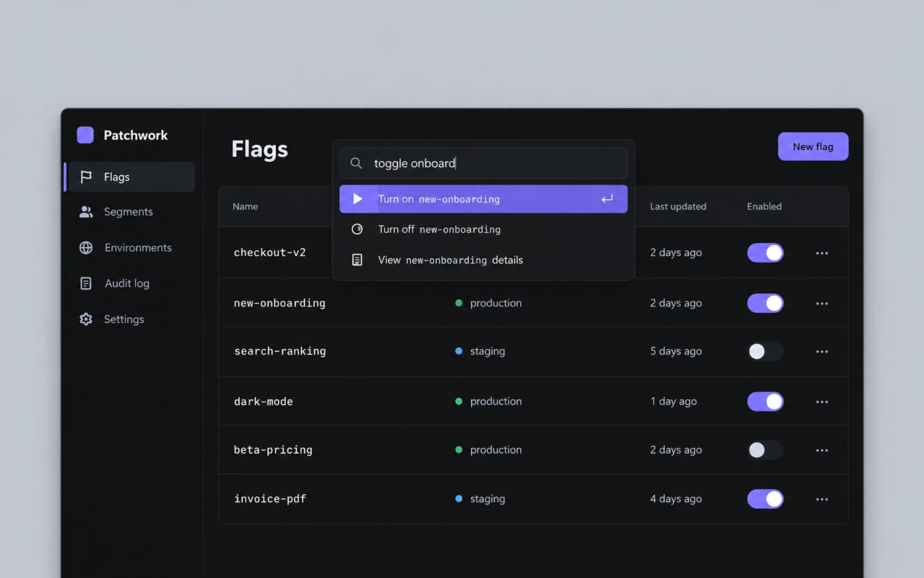Click the New flag button
The width and height of the screenshot is (924, 578).
(x=813, y=147)
